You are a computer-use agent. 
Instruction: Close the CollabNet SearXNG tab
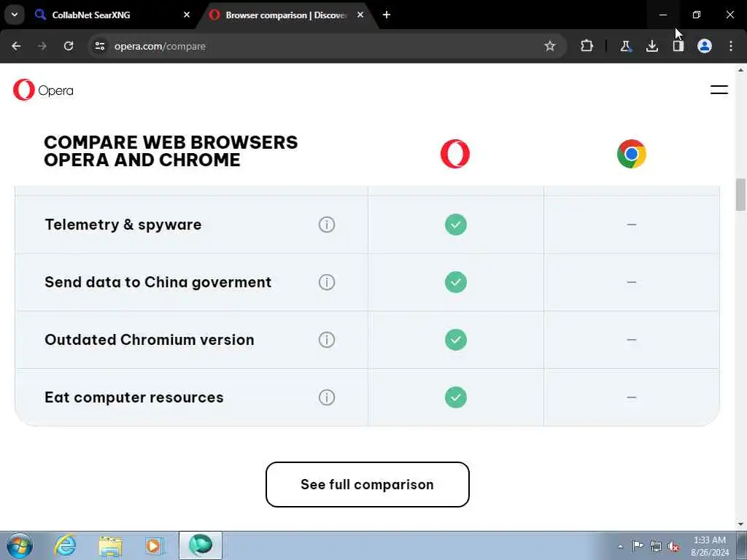[187, 15]
